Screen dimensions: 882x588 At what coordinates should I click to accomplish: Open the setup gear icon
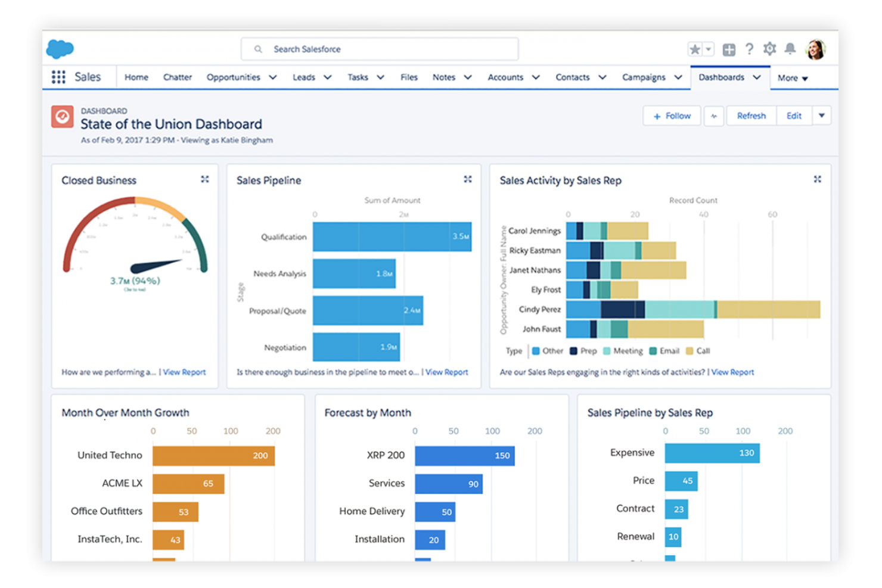point(770,49)
